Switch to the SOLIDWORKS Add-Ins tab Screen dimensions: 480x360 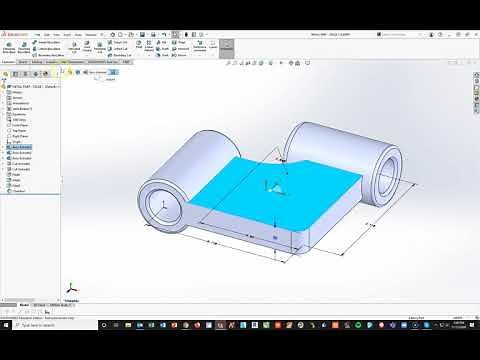tap(103, 62)
